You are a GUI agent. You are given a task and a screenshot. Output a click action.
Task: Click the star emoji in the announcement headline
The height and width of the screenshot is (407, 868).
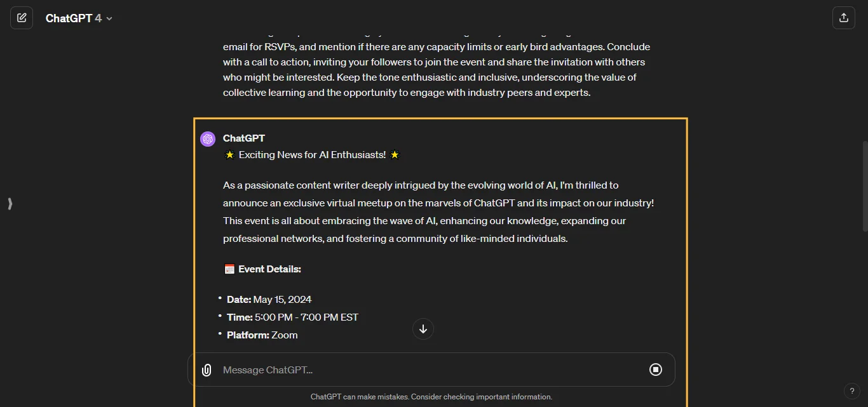tap(229, 154)
